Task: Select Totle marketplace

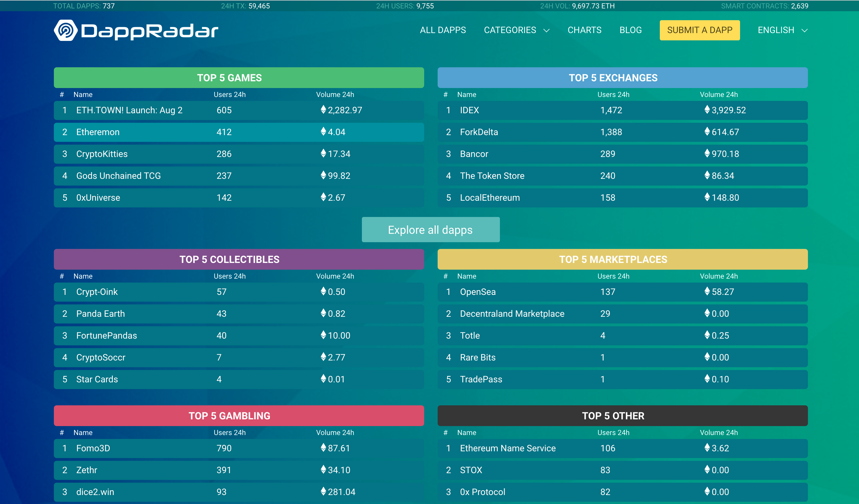Action: (x=623, y=336)
